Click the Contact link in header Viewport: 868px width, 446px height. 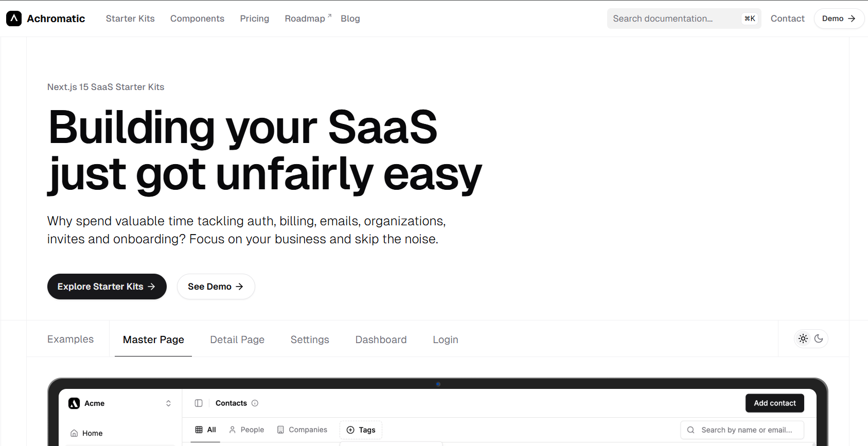click(x=787, y=19)
